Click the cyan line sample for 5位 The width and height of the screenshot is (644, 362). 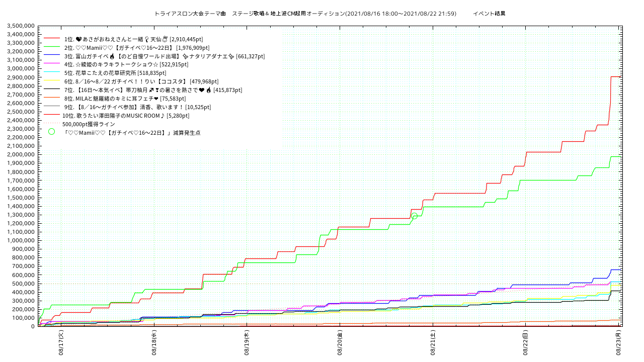tap(52, 73)
